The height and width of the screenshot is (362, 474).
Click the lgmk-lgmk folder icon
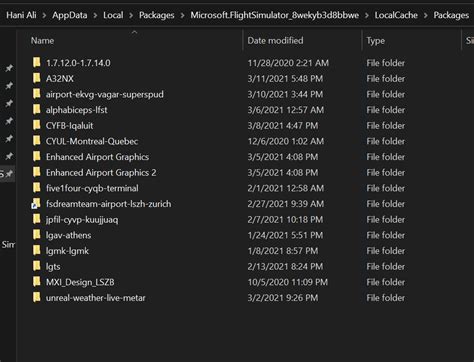37,250
